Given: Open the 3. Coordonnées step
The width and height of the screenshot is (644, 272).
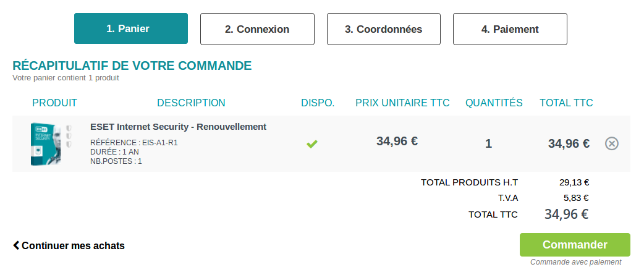Looking at the screenshot, I should 384,29.
